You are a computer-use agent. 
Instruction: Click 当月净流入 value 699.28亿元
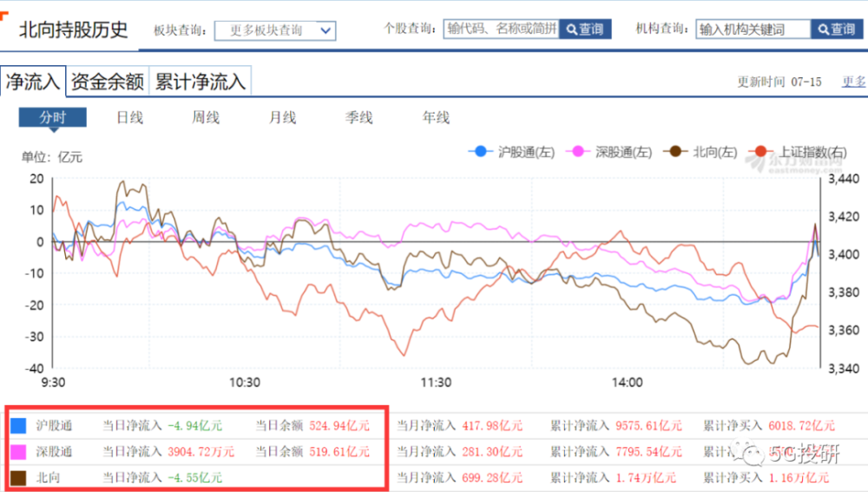tap(492, 477)
